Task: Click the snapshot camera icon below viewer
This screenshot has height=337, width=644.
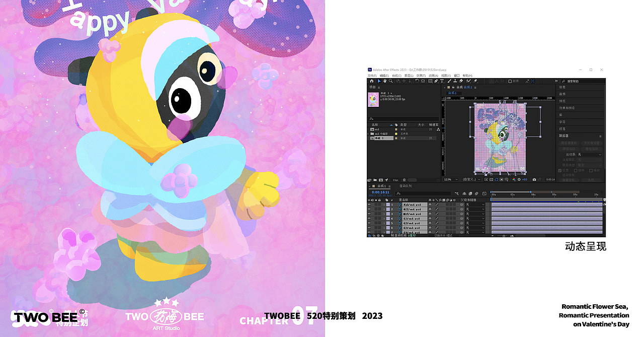Action: [534, 179]
